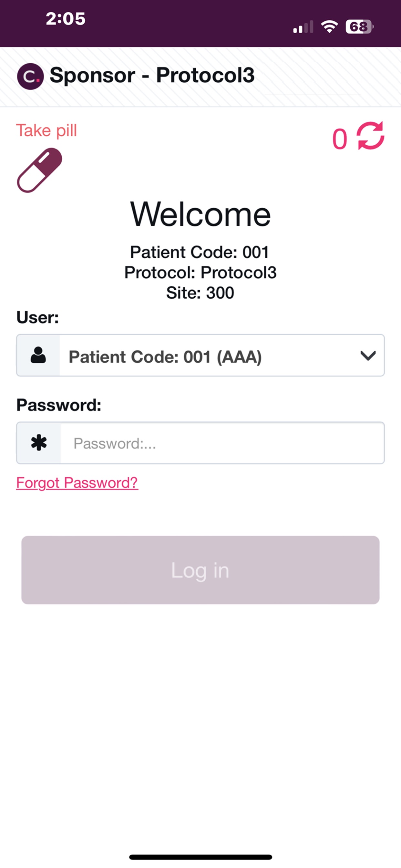Tap the Welcome heading
This screenshot has width=401, height=868.
(x=200, y=215)
